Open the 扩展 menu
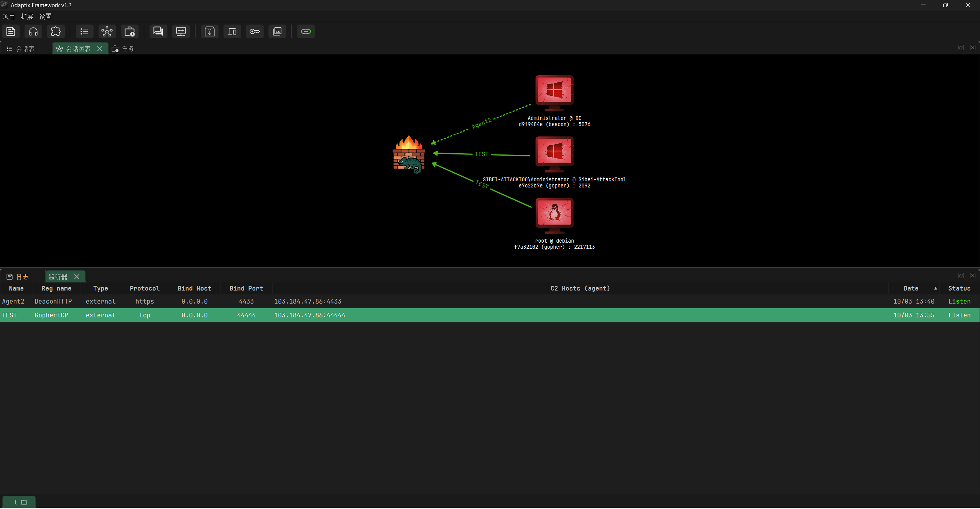The image size is (980, 509). [x=27, y=16]
